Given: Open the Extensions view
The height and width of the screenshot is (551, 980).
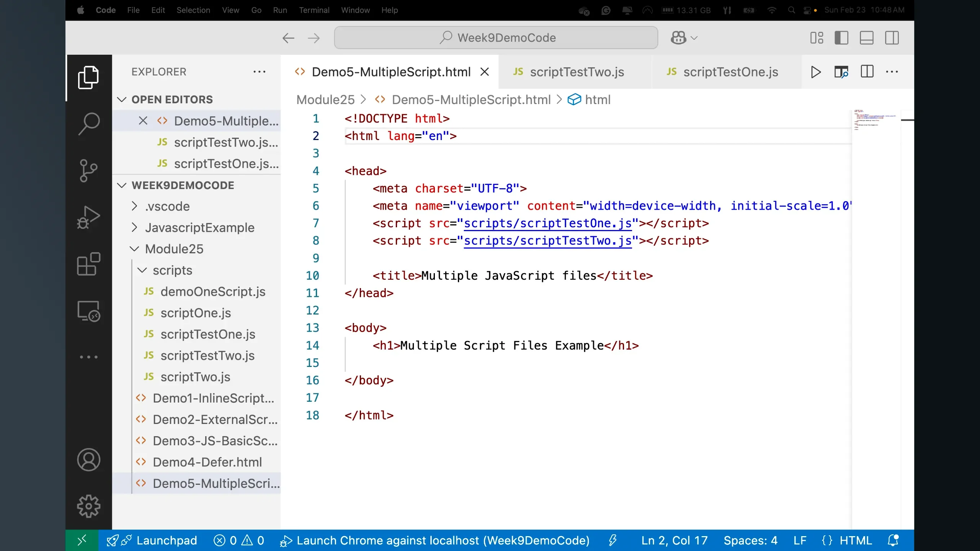Looking at the screenshot, I should pos(88,264).
